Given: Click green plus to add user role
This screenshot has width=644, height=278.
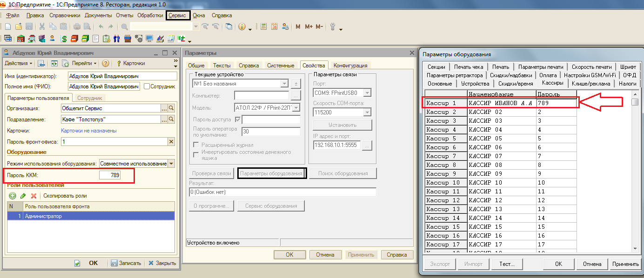Looking at the screenshot, I should (x=13, y=196).
